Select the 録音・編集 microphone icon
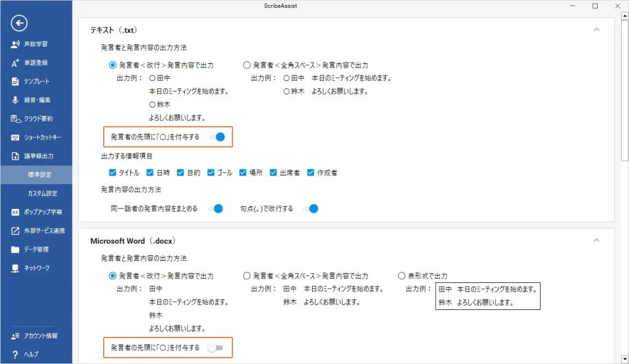The width and height of the screenshot is (629, 364). 15,100
